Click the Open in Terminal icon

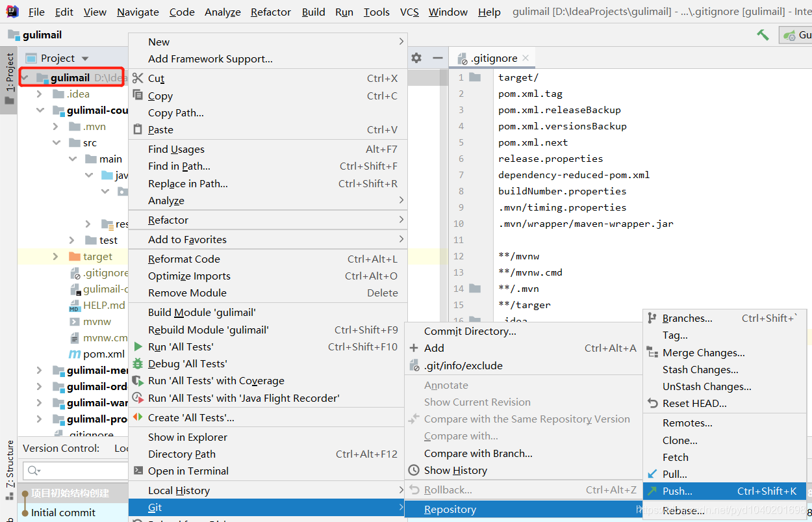pos(137,471)
